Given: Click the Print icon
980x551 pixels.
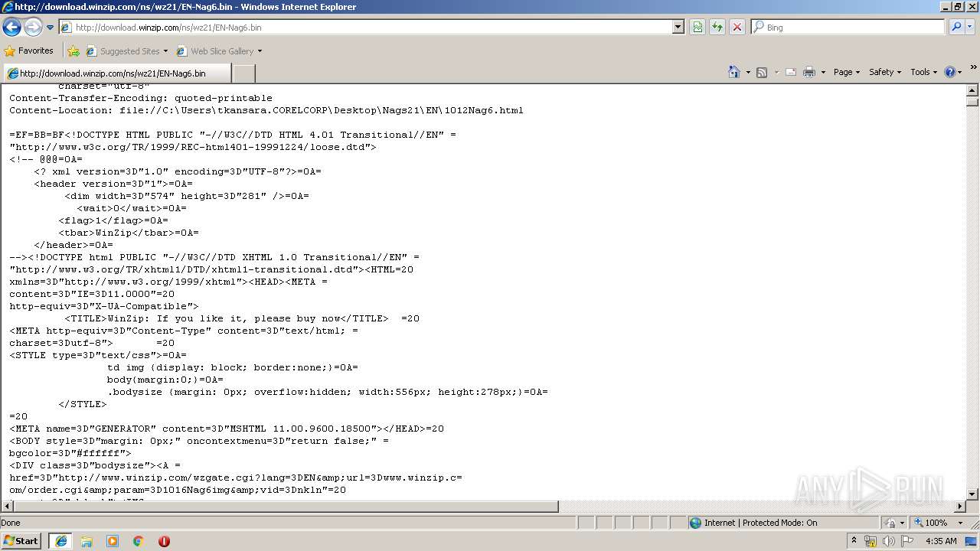Looking at the screenshot, I should (809, 72).
